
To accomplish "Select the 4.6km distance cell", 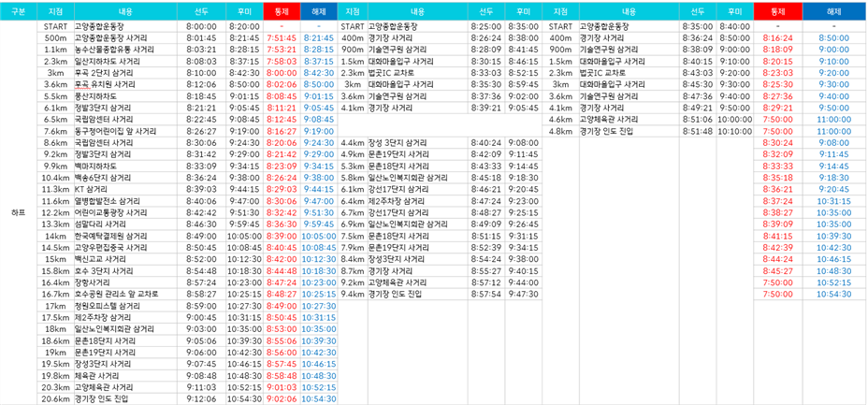I will coord(560,119).
